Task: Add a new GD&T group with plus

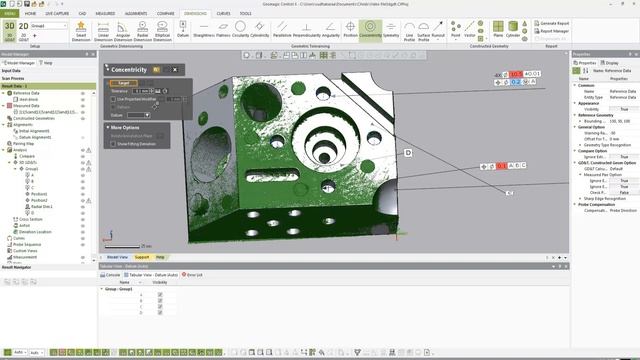Action: [35, 36]
